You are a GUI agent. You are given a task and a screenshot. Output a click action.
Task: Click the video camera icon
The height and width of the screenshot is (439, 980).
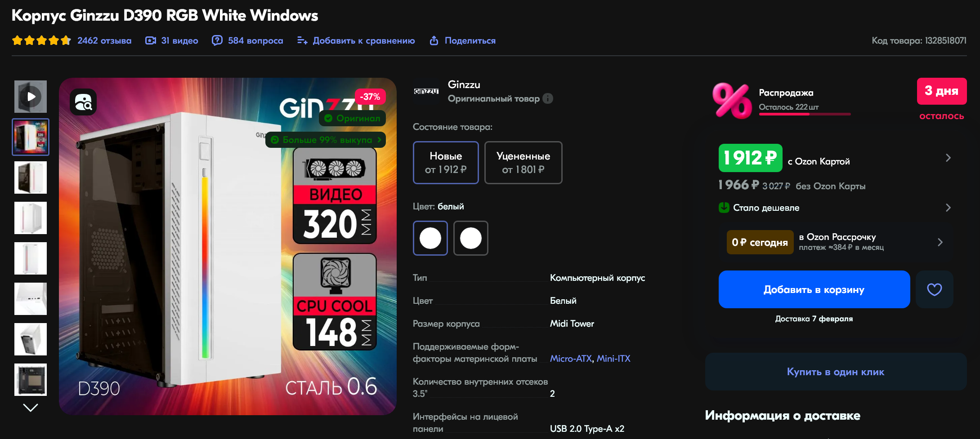coord(151,40)
